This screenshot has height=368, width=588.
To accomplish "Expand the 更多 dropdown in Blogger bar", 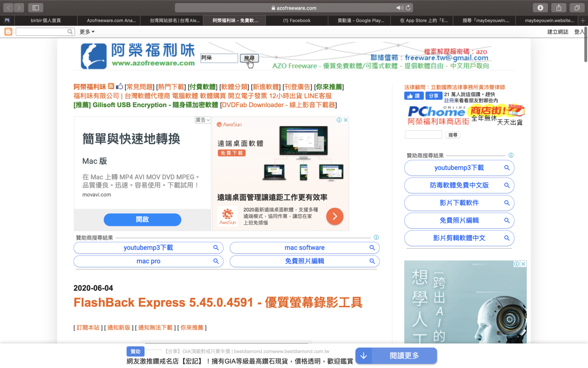I will point(87,31).
